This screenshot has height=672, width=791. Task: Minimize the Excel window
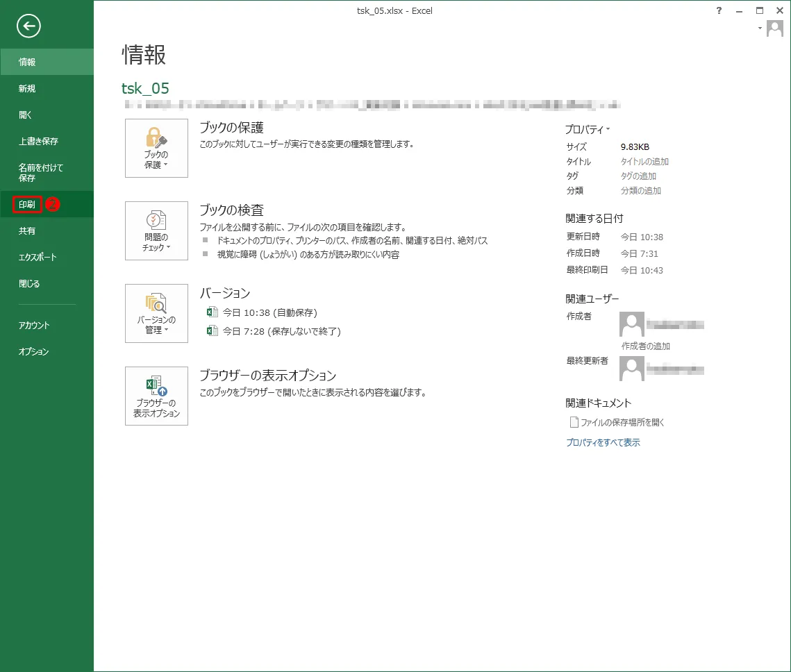click(739, 10)
